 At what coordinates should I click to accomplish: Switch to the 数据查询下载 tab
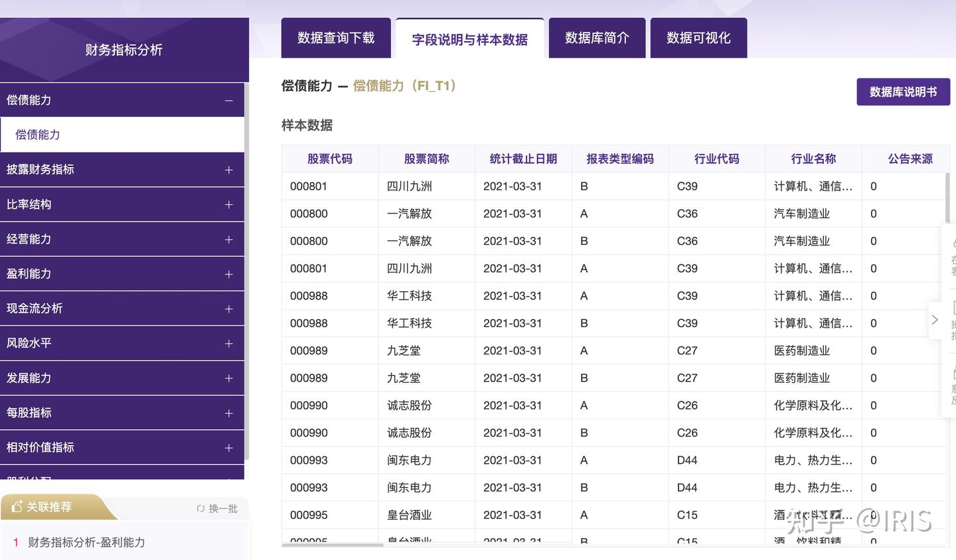click(x=336, y=38)
